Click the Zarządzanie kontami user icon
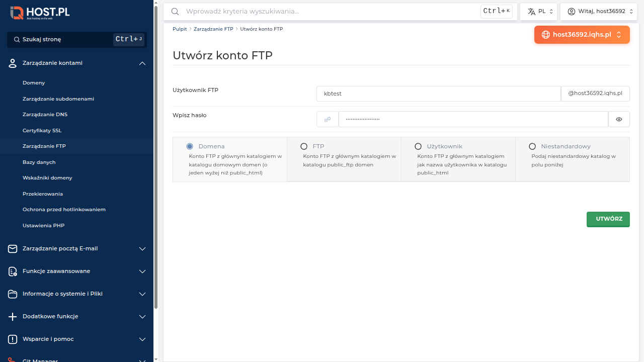 tap(13, 63)
